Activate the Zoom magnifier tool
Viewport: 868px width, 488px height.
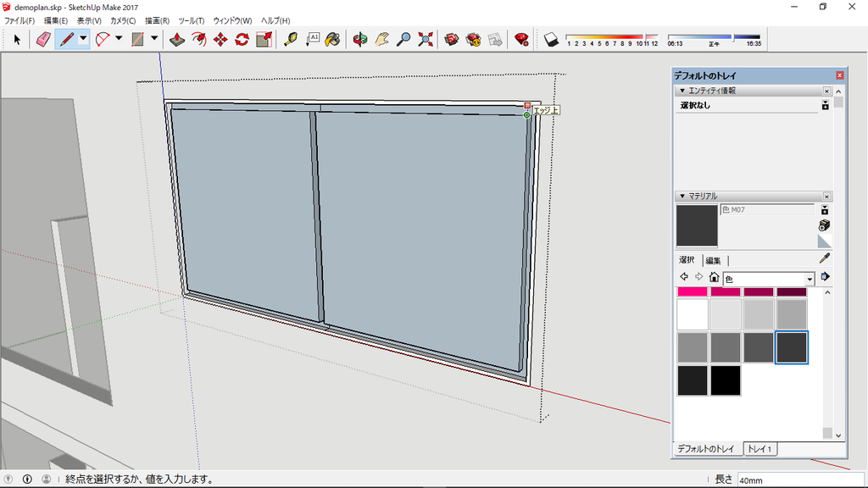(x=404, y=39)
